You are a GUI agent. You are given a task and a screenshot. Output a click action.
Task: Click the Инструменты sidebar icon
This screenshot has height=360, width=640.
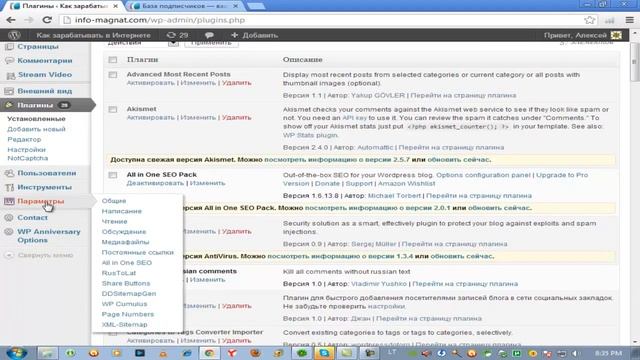click(x=9, y=187)
